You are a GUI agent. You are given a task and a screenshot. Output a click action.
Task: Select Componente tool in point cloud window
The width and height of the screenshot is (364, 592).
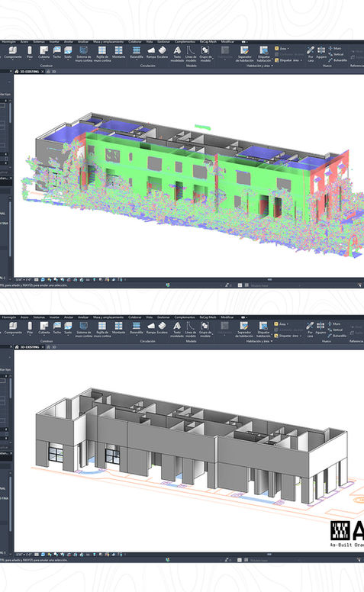point(13,53)
